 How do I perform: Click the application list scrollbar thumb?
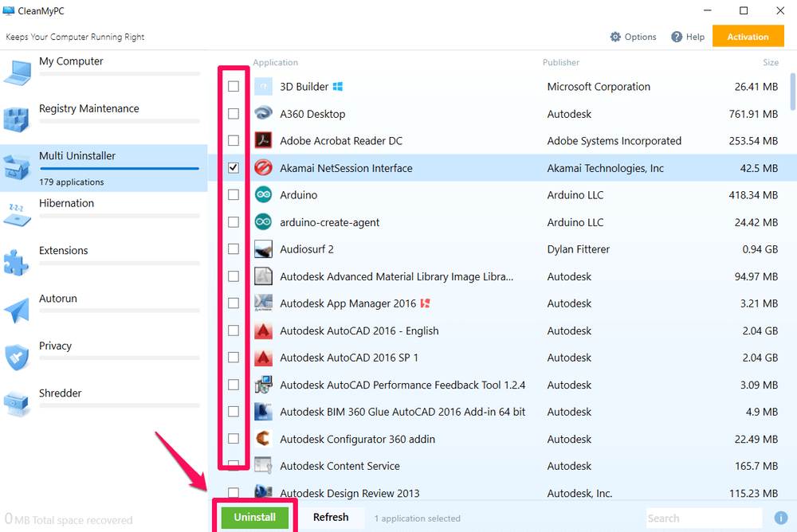(792, 92)
